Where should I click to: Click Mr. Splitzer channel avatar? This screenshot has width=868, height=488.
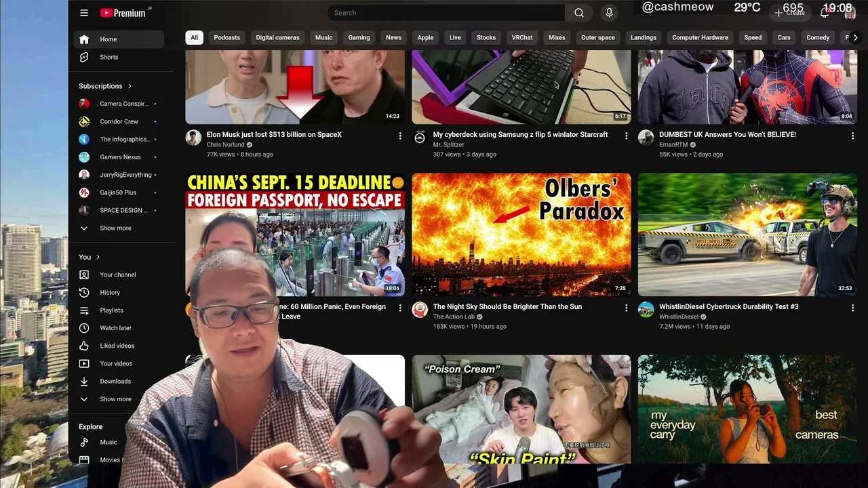tap(420, 138)
